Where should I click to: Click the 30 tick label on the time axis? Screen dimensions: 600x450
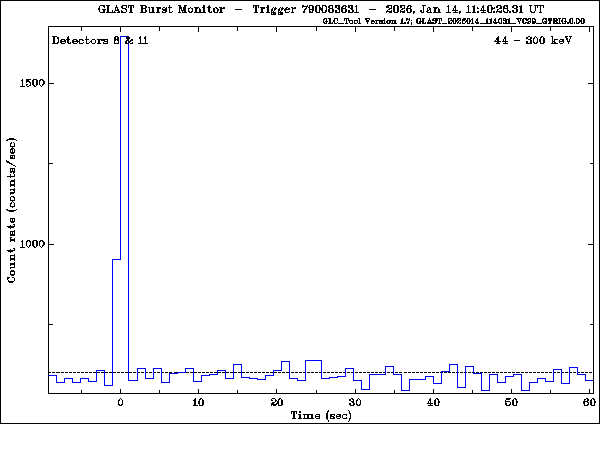coord(354,403)
